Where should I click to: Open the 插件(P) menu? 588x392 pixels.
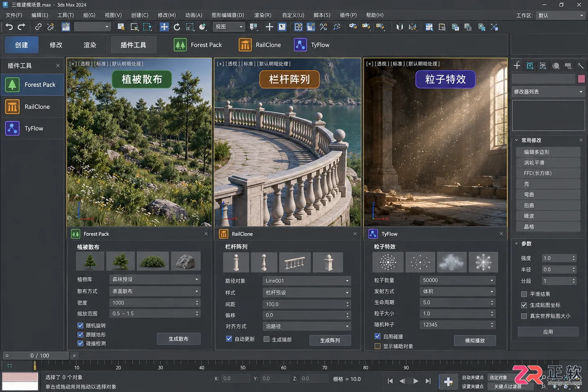(x=348, y=15)
